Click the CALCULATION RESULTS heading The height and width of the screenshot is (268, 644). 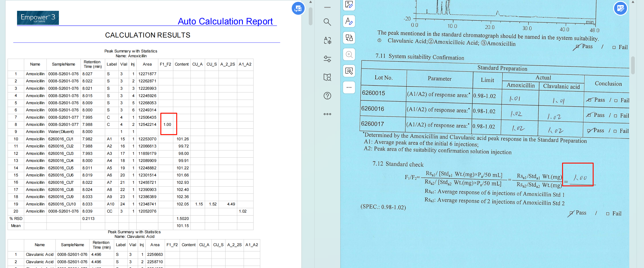pyautogui.click(x=147, y=35)
